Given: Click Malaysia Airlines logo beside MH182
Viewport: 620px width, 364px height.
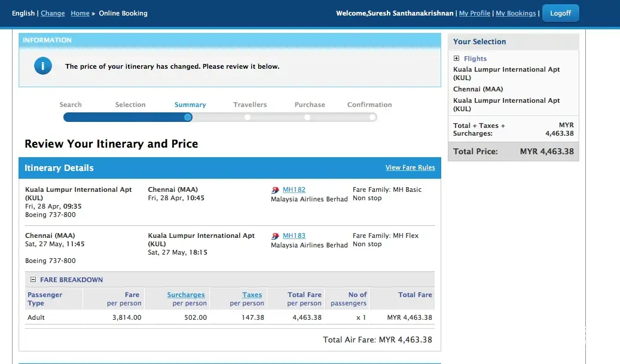Looking at the screenshot, I should pyautogui.click(x=275, y=190).
